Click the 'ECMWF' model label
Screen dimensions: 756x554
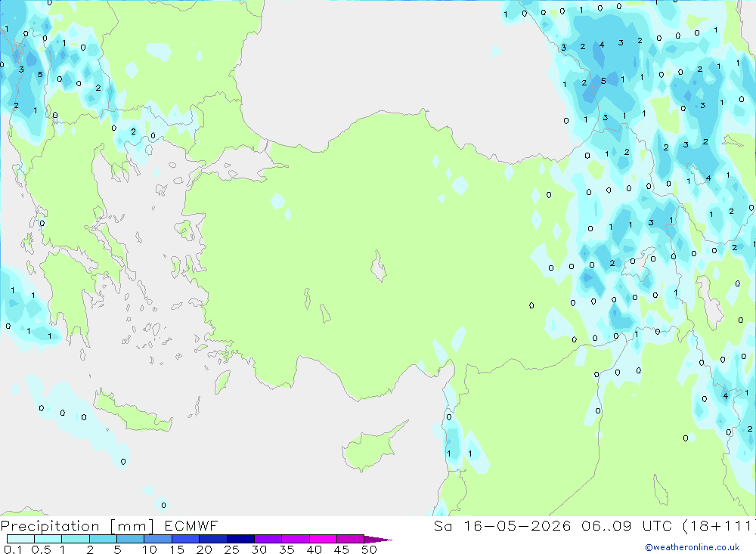pos(191,525)
